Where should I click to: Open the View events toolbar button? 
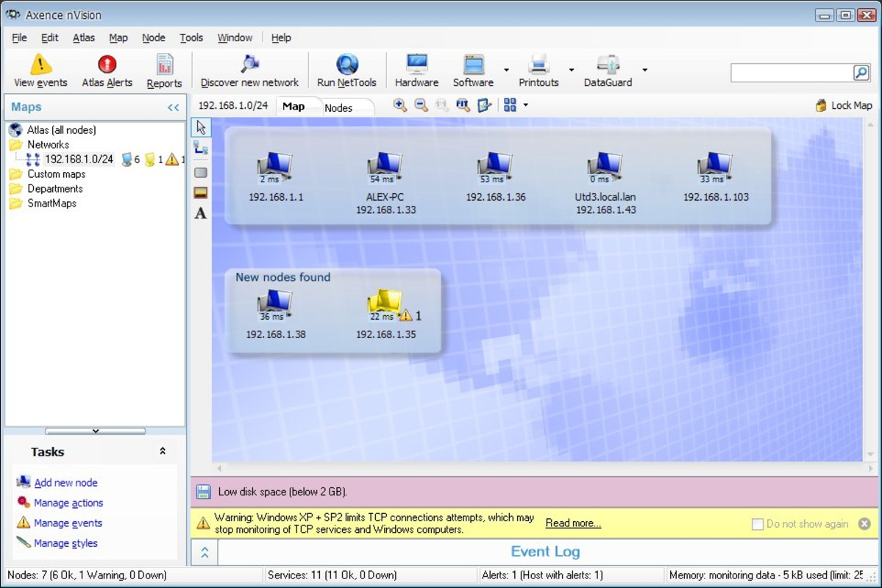pos(40,71)
